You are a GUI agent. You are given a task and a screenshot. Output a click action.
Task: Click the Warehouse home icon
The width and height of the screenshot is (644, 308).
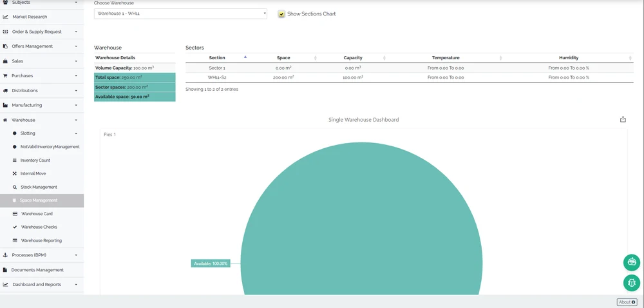click(x=5, y=120)
